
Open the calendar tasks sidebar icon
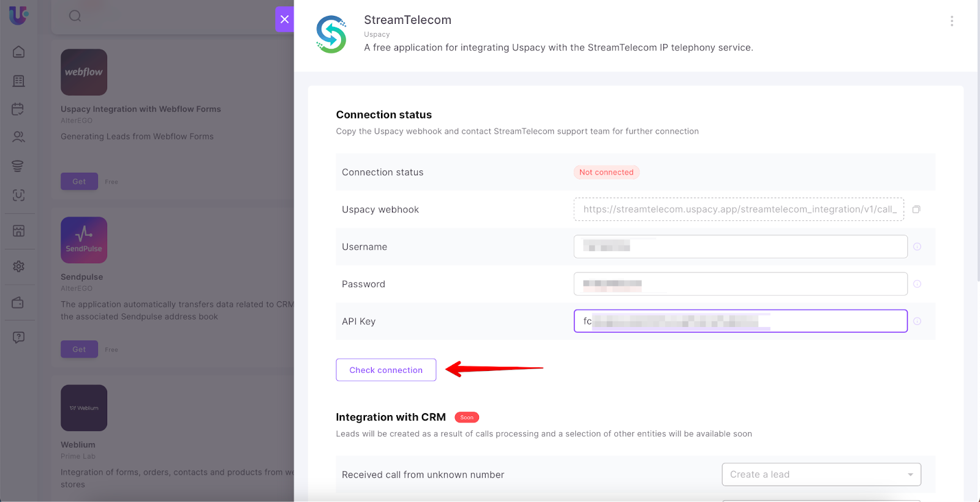click(x=18, y=109)
